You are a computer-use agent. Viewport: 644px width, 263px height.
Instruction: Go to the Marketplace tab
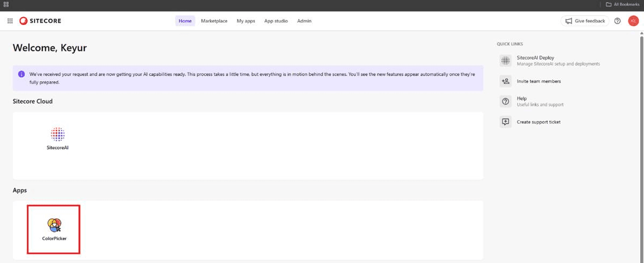coord(214,21)
